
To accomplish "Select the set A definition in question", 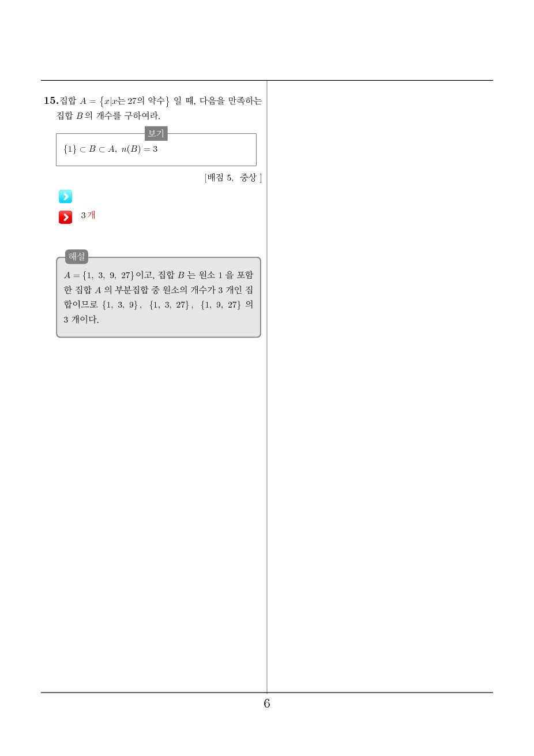I will pos(125,101).
